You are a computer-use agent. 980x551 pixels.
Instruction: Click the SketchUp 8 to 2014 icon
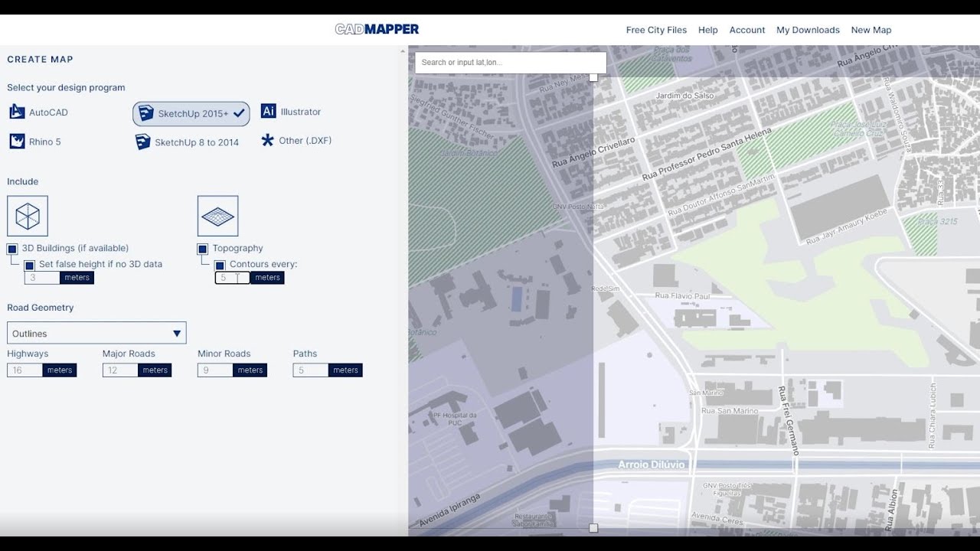[143, 142]
